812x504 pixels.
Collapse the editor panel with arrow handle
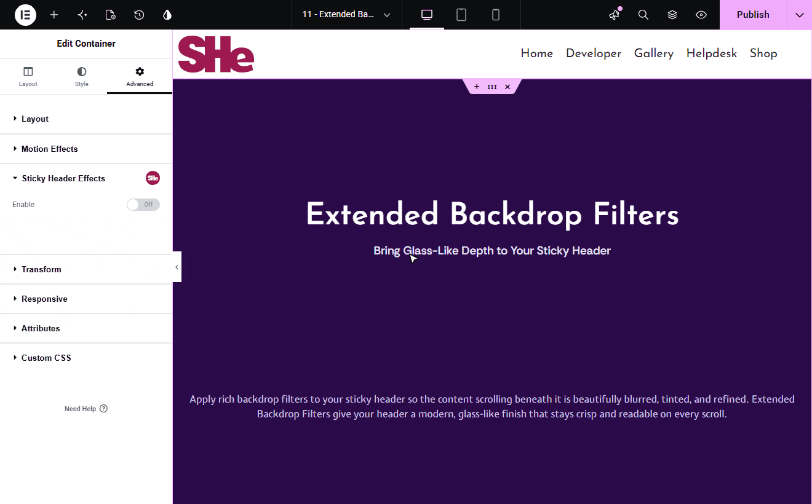177,267
